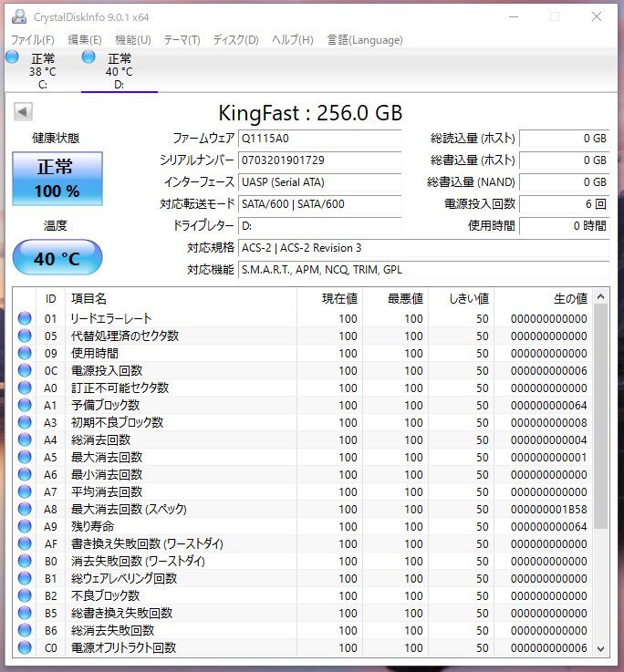Click status circle icon for drive D:

coord(88,57)
